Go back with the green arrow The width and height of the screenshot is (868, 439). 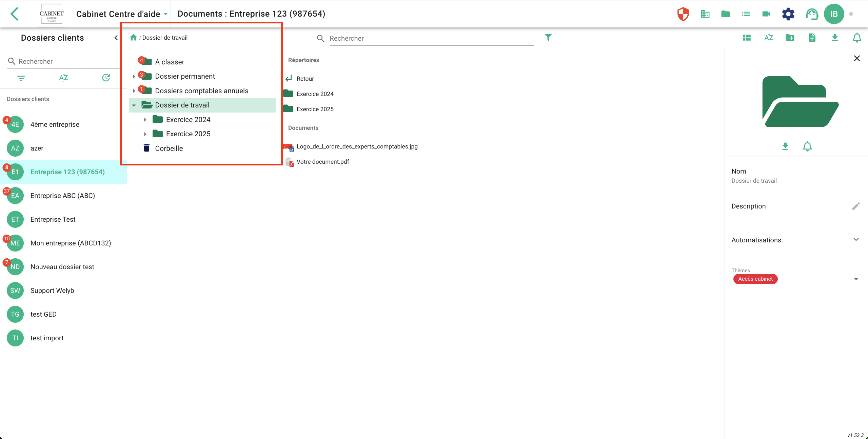point(14,14)
